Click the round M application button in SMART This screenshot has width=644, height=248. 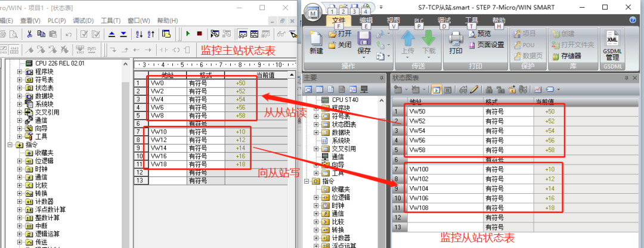click(x=314, y=13)
